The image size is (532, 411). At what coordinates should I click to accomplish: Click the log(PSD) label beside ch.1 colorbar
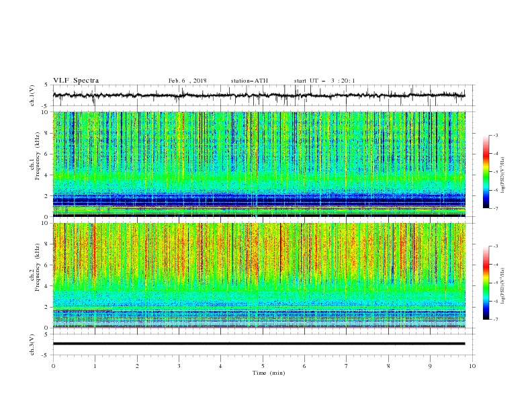tap(503, 175)
